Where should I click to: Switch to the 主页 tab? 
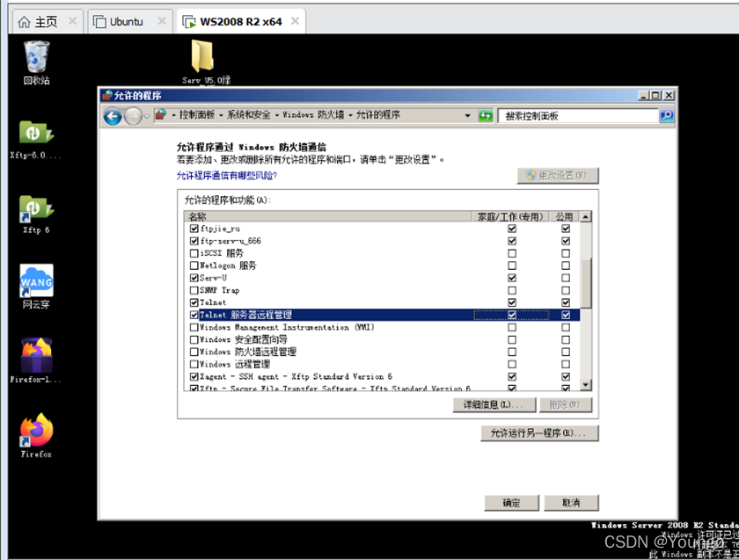[x=46, y=22]
